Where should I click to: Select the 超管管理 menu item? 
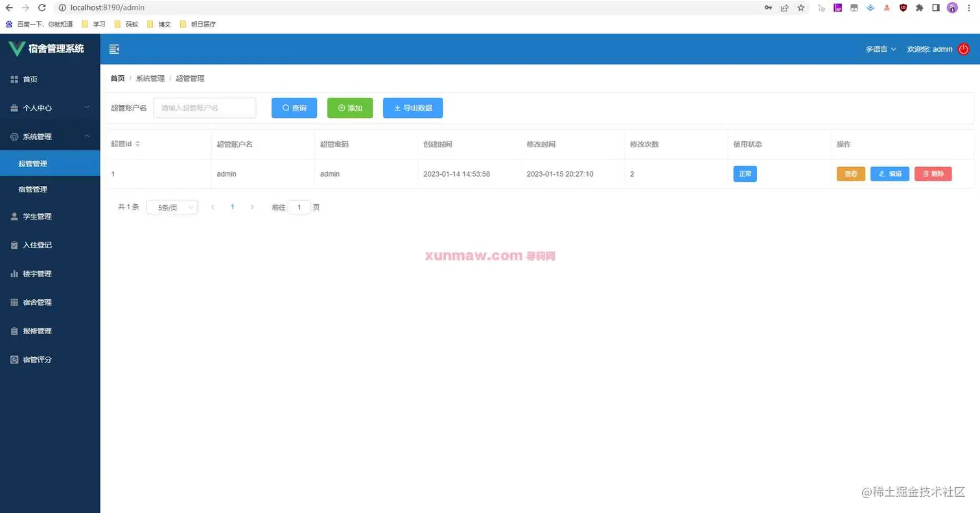click(x=50, y=164)
